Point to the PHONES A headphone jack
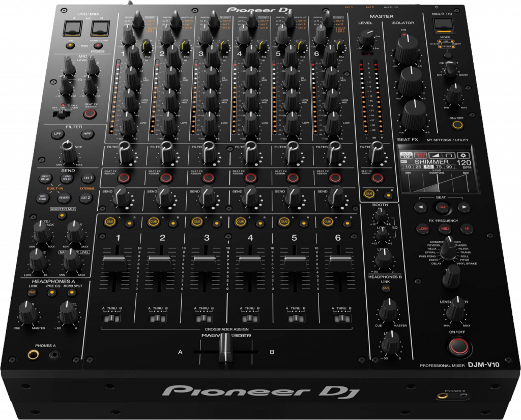Viewport: 521px width, 420px height. point(33,355)
